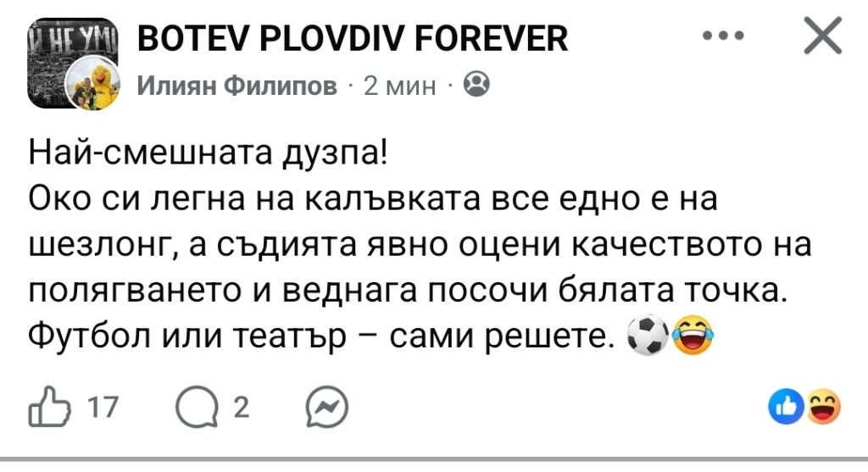The image size is (868, 472).
Task: Open the three-dot post options menu
Action: pos(725,37)
